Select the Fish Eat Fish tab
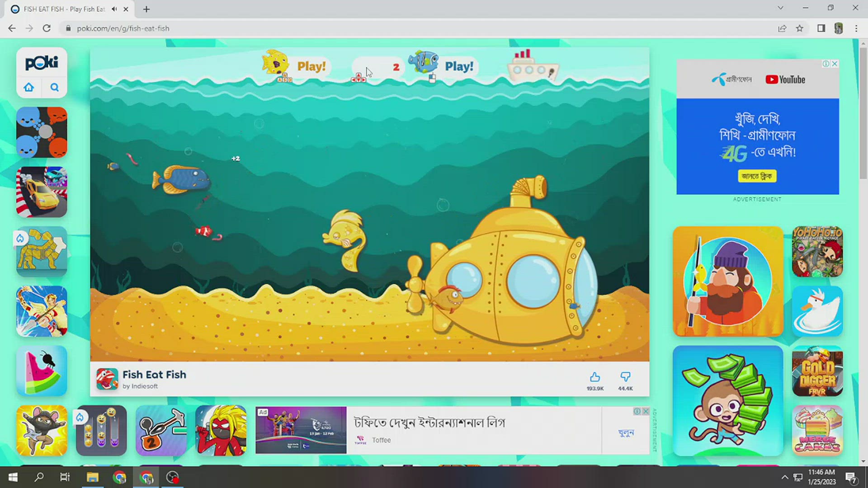 63,9
